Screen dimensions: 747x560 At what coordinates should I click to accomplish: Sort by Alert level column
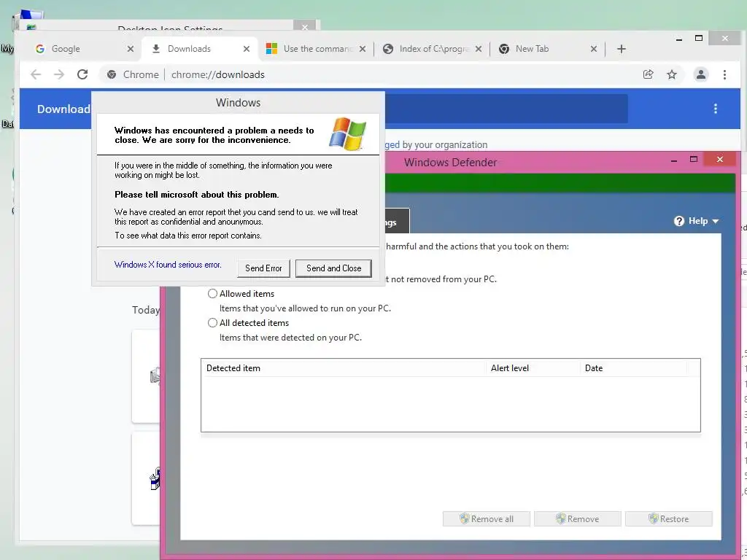point(533,368)
